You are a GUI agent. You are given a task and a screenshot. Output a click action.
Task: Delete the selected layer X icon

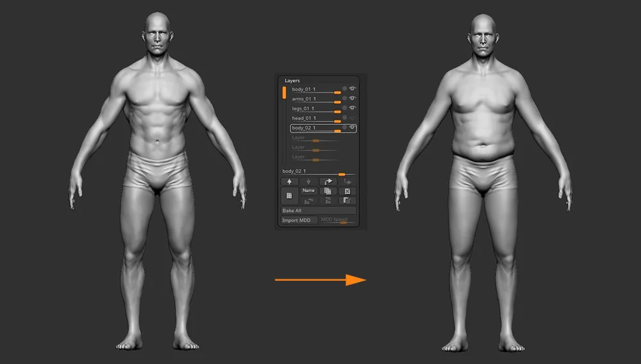coord(347,191)
